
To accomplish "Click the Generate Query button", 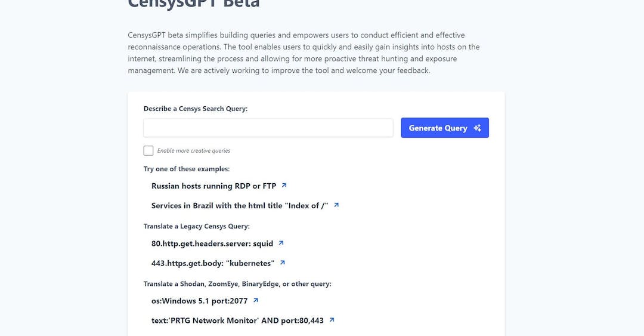I will (x=445, y=128).
